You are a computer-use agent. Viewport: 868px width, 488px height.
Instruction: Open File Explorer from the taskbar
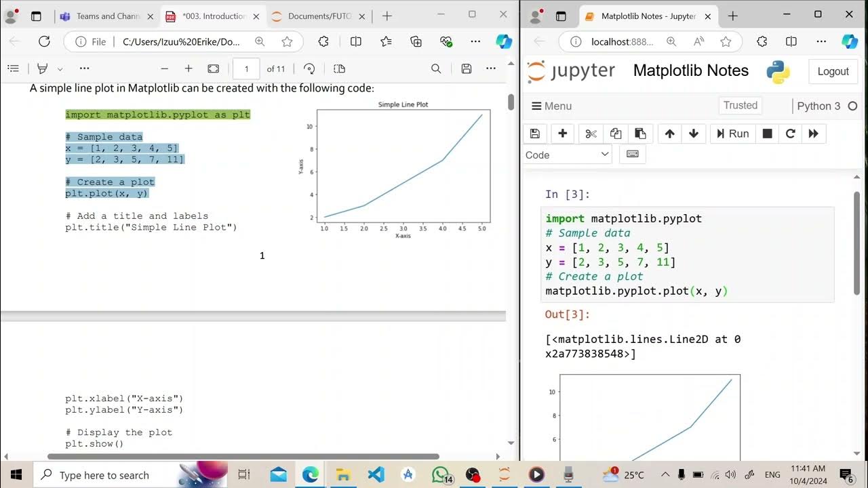pos(342,474)
